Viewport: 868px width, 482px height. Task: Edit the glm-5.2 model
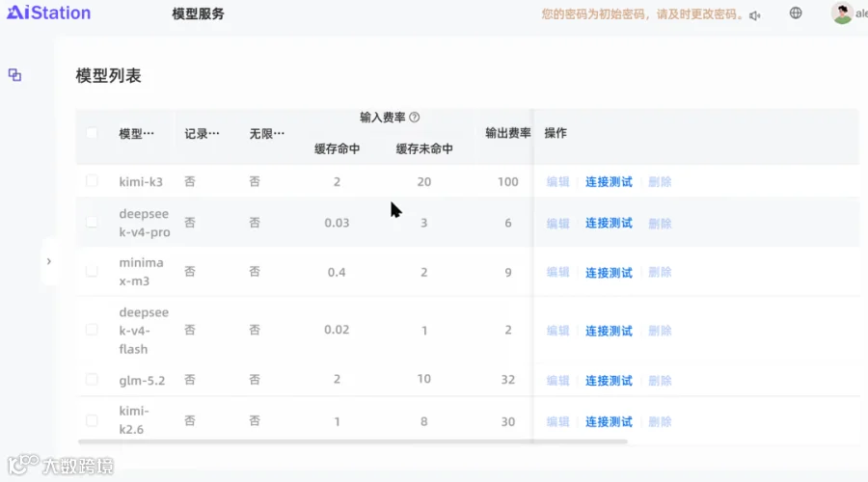(557, 380)
